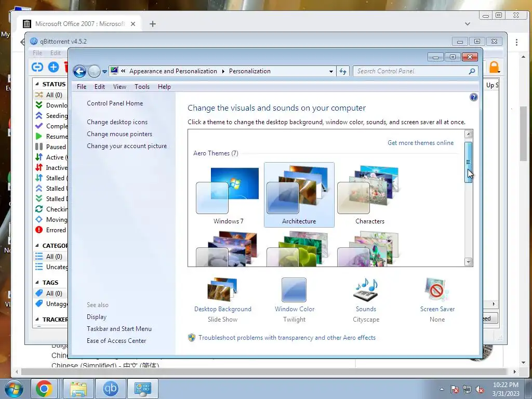Open Taskbar and Start Menu link
This screenshot has width=532, height=399.
click(119, 329)
